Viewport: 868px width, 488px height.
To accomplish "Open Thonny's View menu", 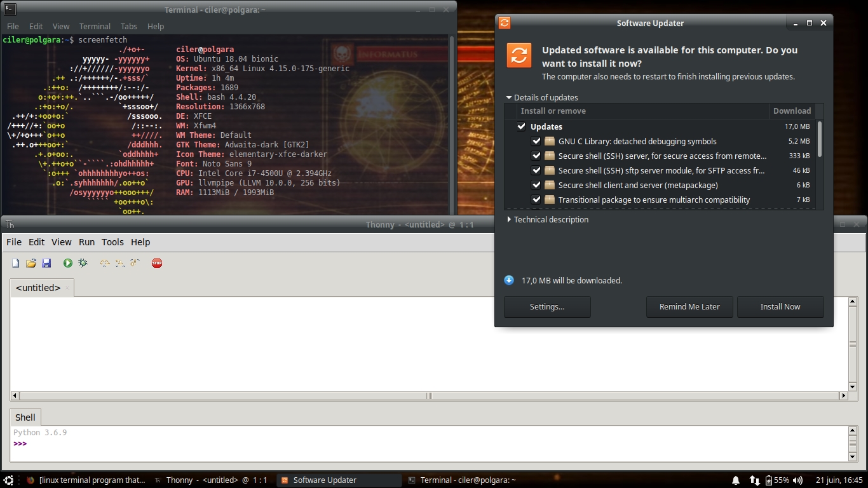I will 62,242.
